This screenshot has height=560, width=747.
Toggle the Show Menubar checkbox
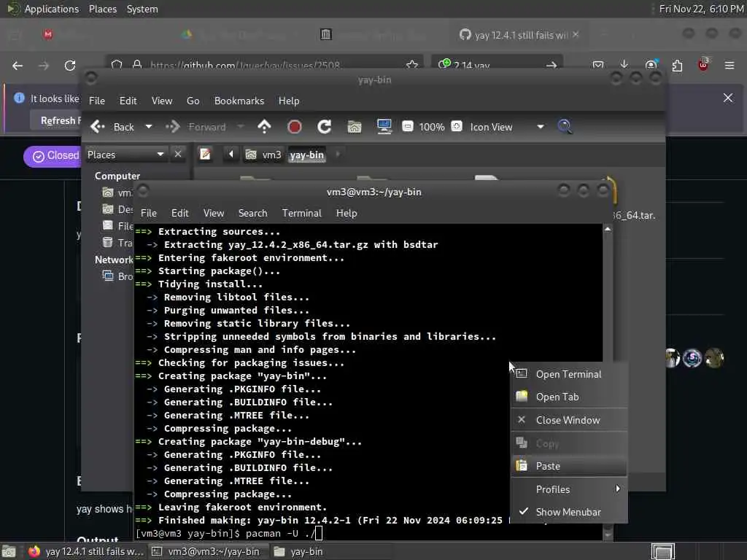569,512
